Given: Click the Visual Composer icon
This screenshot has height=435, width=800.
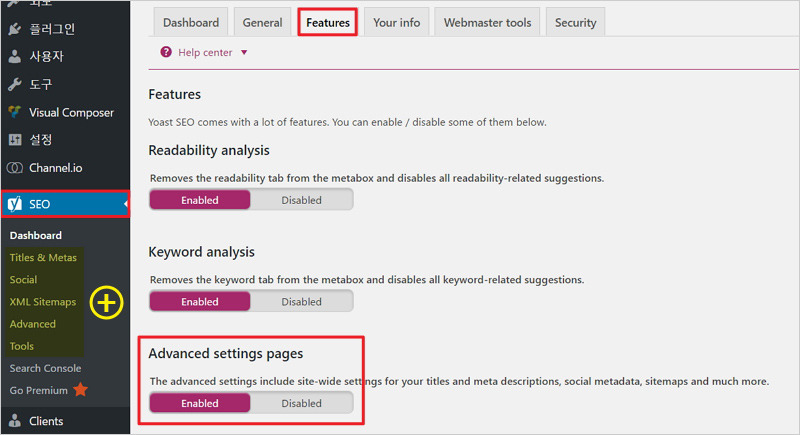Looking at the screenshot, I should pyautogui.click(x=15, y=112).
